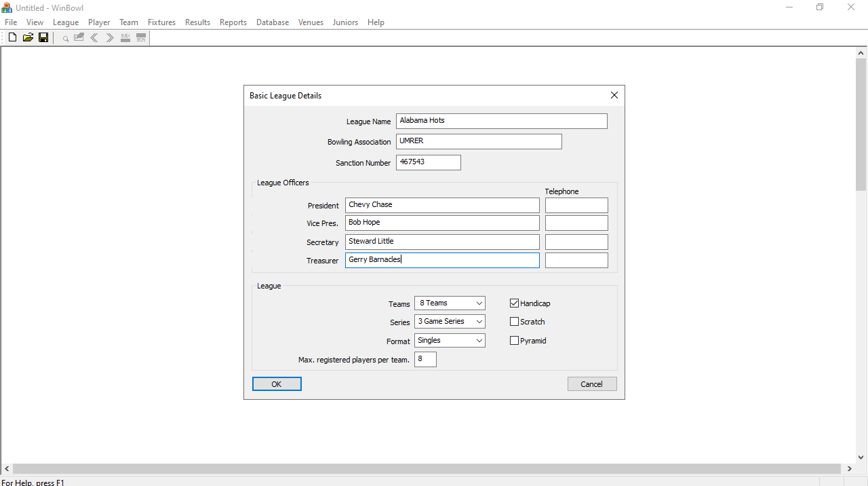Confirm league details with OK button
Viewport: 868px width, 486px height.
[277, 384]
